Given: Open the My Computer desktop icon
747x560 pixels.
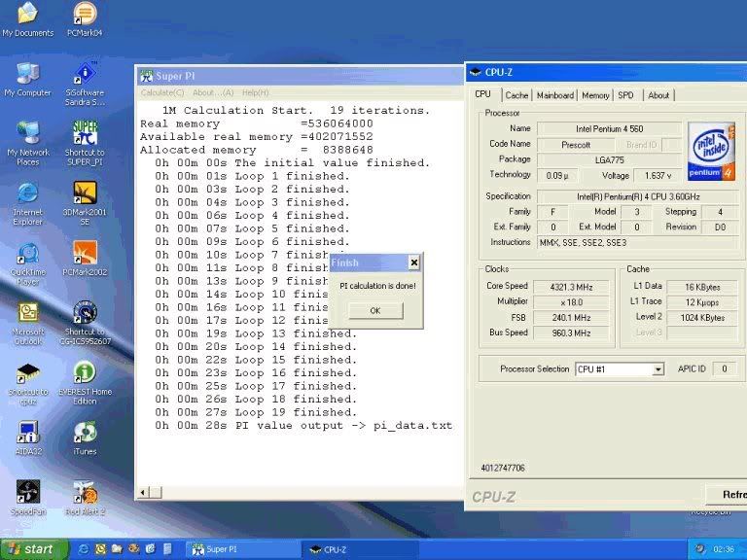Looking at the screenshot, I should [x=27, y=80].
